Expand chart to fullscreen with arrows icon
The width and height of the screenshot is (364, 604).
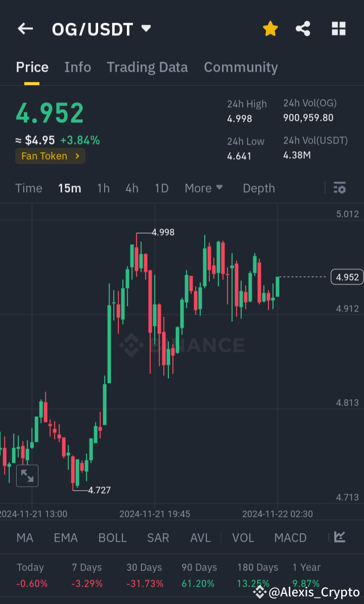pyautogui.click(x=27, y=476)
